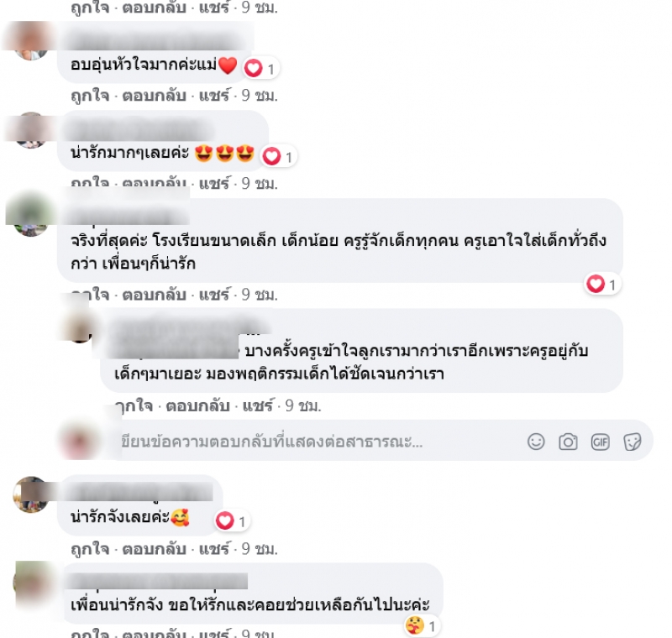Open the GIF picker in reply box
This screenshot has width=672, height=638.
(600, 442)
